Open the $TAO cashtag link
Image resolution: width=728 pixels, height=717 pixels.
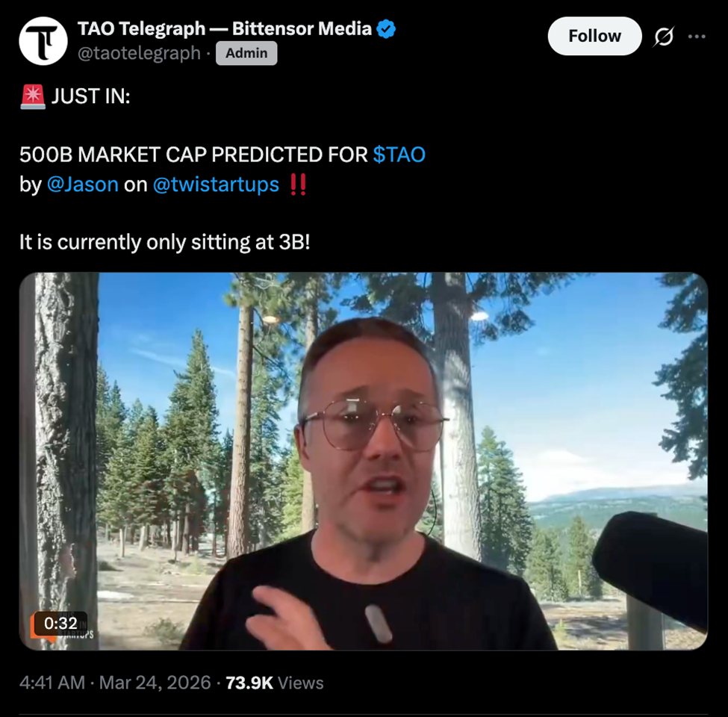[x=399, y=155]
